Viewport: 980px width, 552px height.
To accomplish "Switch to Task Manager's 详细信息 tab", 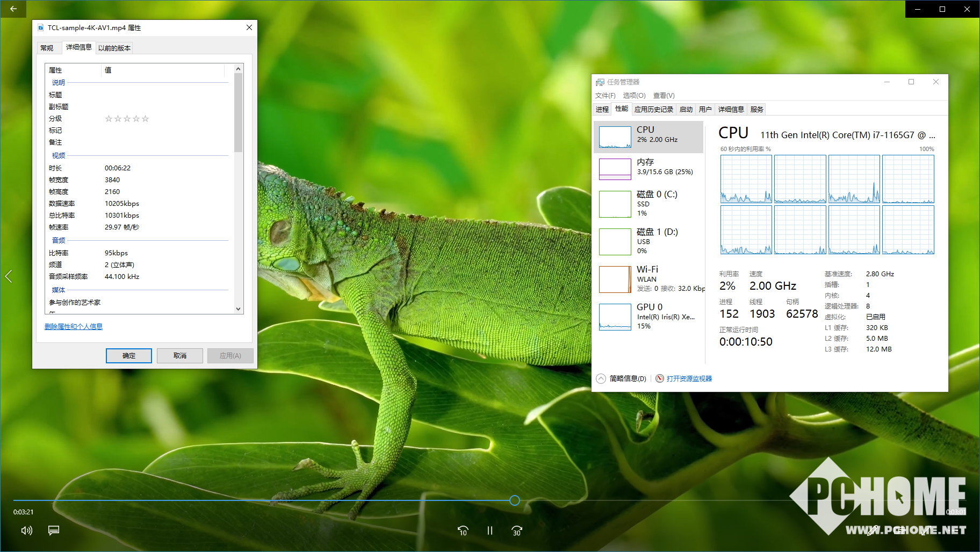I will tap(731, 109).
